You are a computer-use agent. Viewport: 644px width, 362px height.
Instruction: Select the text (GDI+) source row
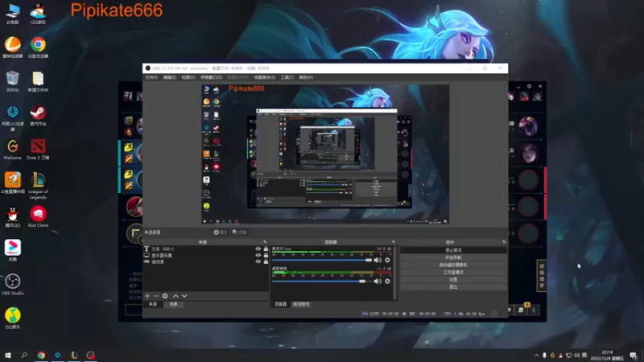pyautogui.click(x=206, y=249)
